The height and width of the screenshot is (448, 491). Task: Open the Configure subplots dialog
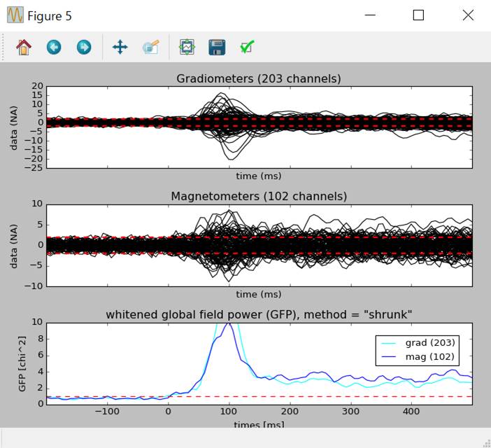(x=187, y=47)
